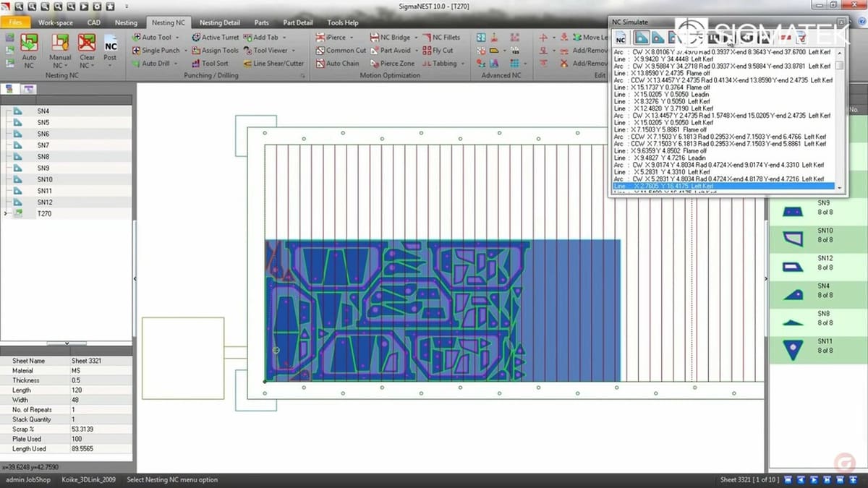This screenshot has width=868, height=488.
Task: Open the Auto Tool dropdown arrow
Action: 178,38
